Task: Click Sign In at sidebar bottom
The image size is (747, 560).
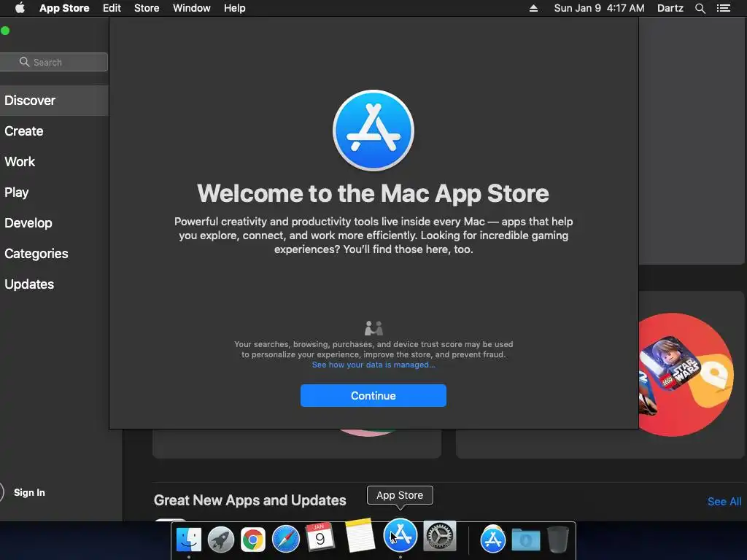Action: pyautogui.click(x=29, y=492)
